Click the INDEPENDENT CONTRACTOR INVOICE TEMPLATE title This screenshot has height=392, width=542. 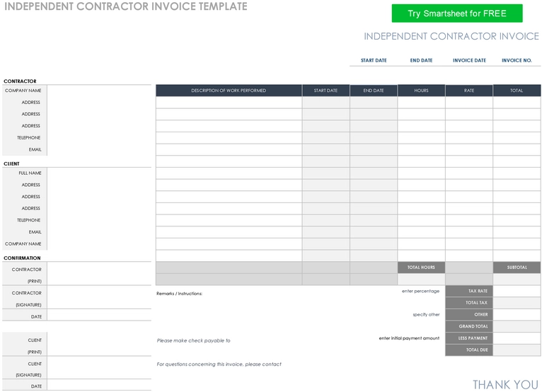point(126,6)
